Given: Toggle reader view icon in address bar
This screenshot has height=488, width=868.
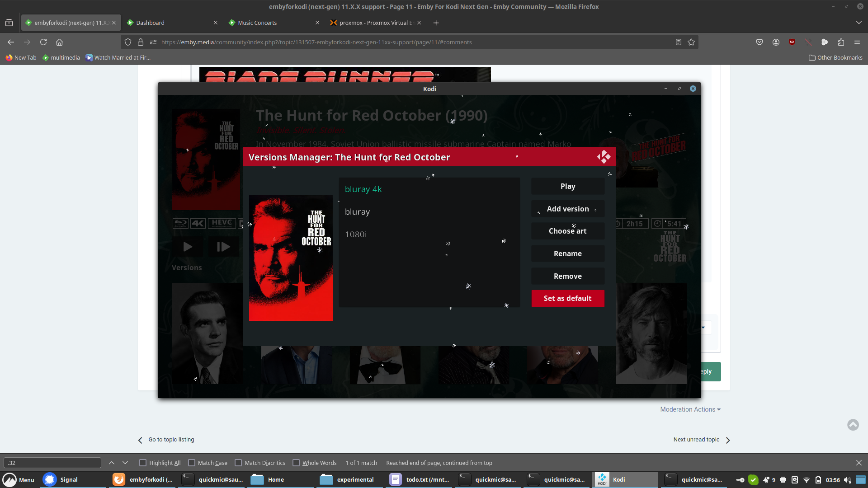Looking at the screenshot, I should point(679,42).
